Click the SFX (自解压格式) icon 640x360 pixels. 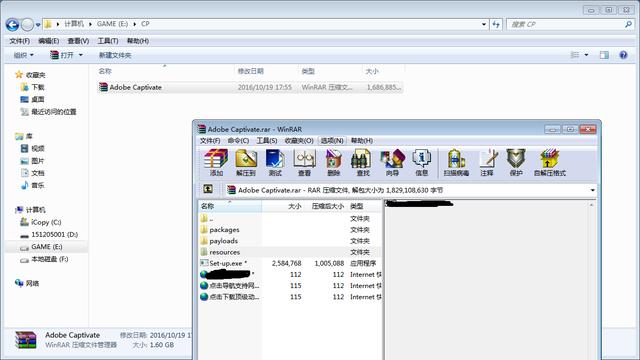(x=549, y=162)
